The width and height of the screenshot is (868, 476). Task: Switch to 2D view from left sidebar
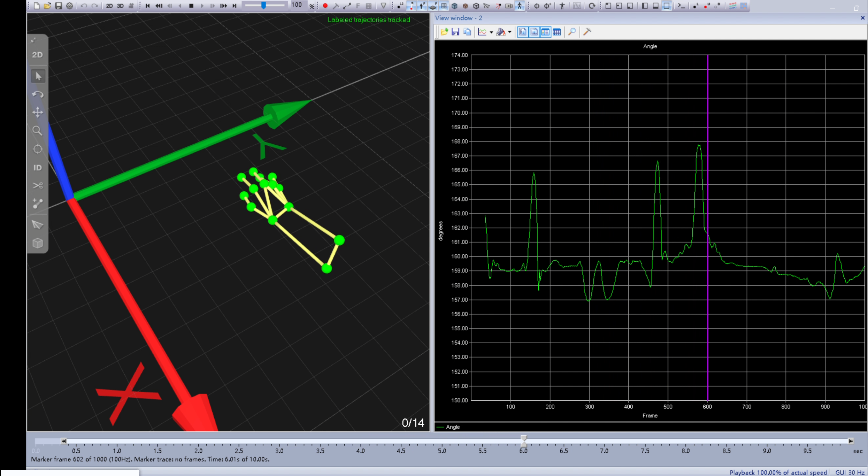(38, 55)
